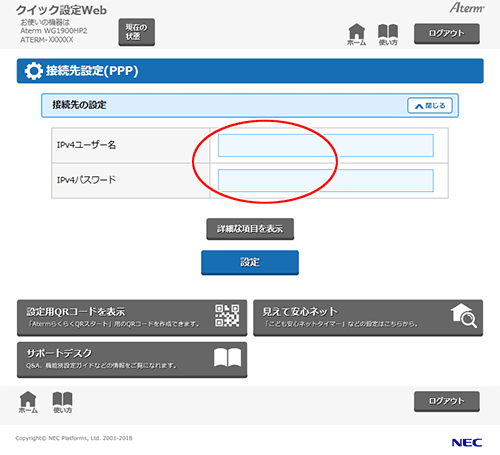Click the Aterm WG1900HP2 device text

(x=54, y=31)
